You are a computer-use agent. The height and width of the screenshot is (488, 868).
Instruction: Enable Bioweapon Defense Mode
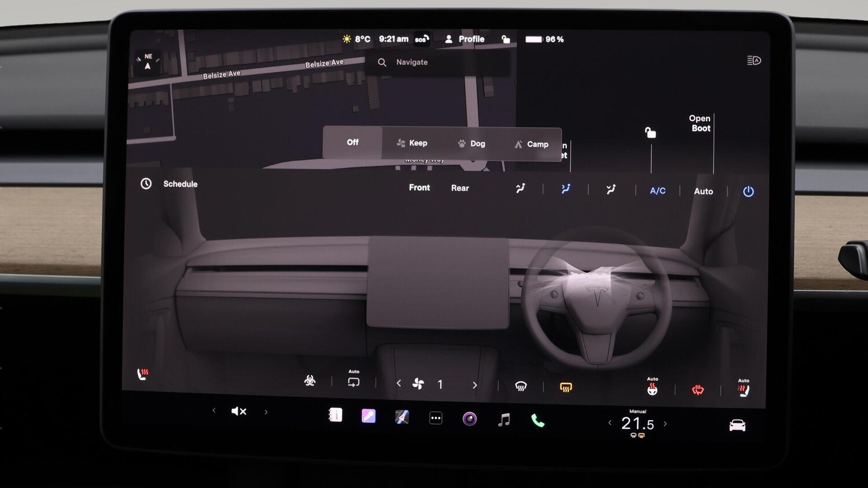(x=310, y=380)
